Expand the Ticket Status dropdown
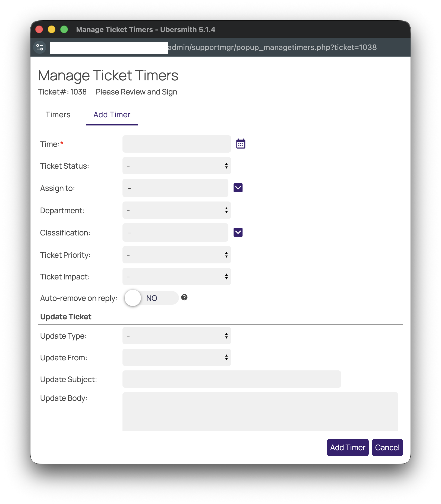 coord(177,166)
